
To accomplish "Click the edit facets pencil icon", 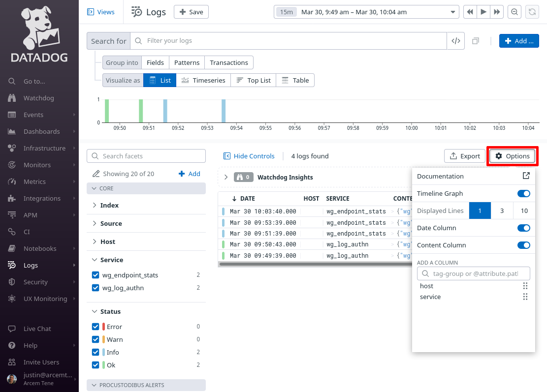I will (96, 174).
